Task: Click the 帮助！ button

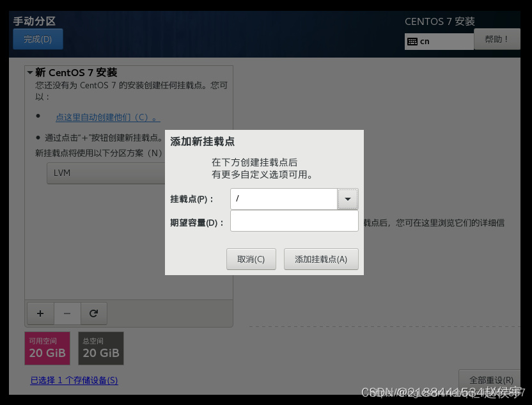Action: click(497, 40)
